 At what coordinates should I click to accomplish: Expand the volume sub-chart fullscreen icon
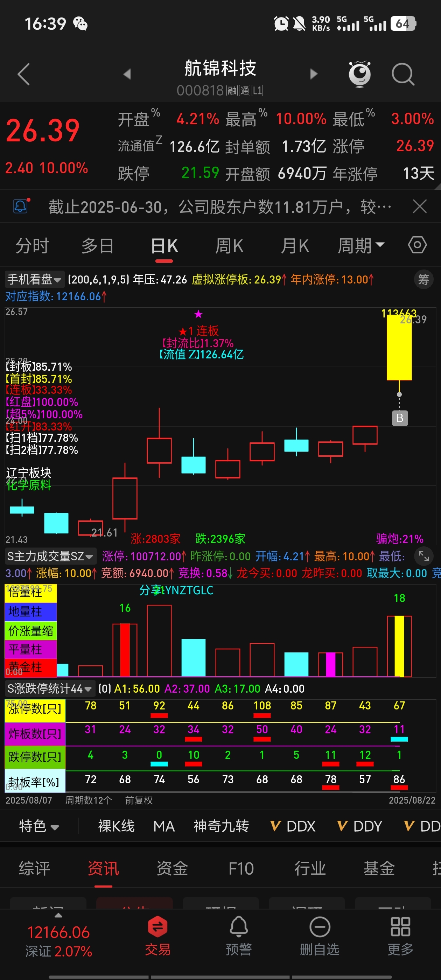[x=423, y=556]
